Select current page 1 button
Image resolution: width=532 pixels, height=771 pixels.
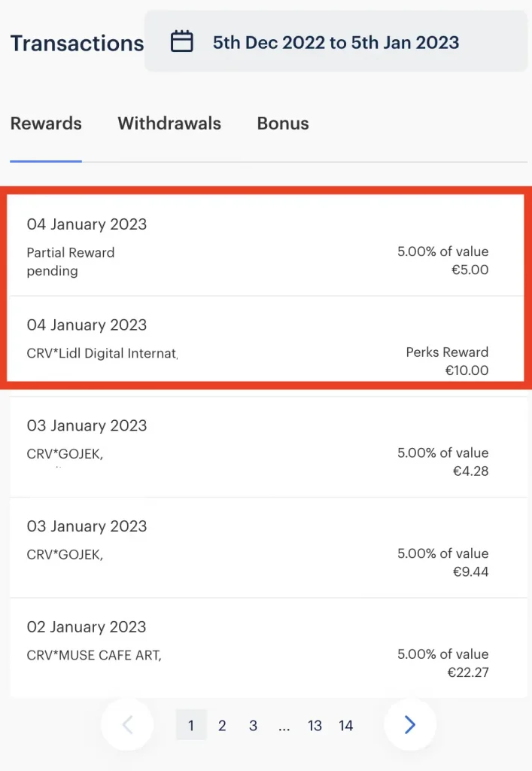(x=191, y=725)
